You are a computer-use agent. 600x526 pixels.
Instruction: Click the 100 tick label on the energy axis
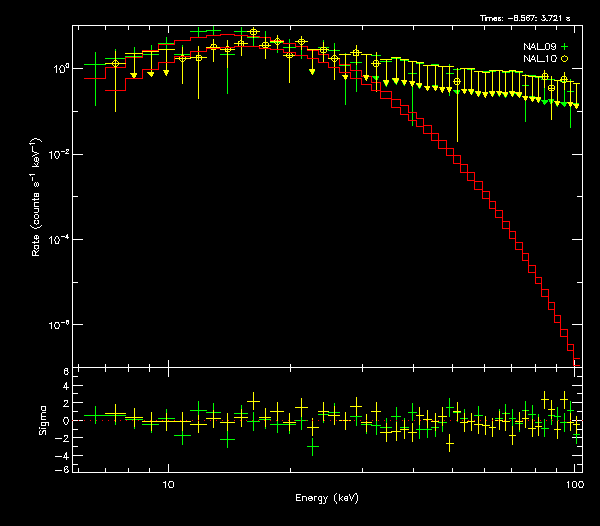[x=574, y=484]
